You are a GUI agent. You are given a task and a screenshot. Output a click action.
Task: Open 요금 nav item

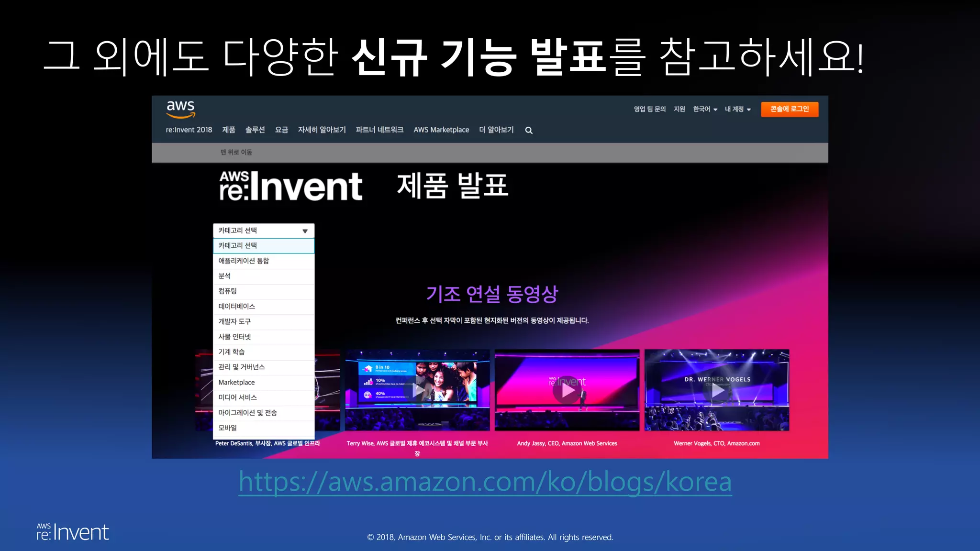(x=281, y=130)
